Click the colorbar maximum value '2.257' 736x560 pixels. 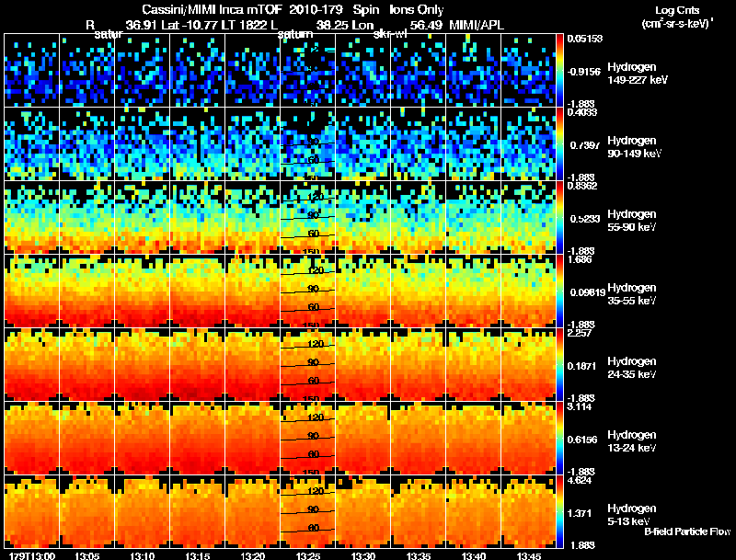(580, 333)
